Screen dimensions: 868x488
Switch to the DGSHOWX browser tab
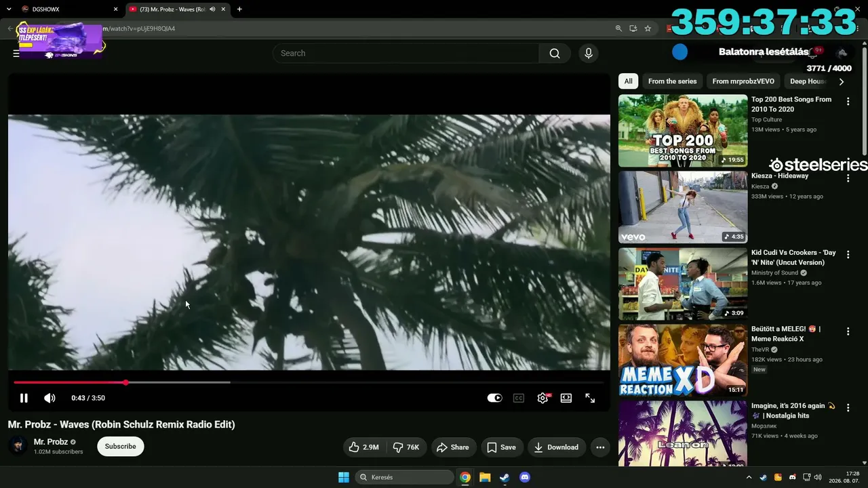pos(68,9)
